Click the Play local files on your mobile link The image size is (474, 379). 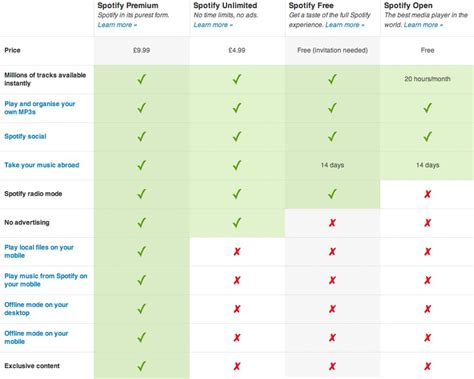(39, 251)
